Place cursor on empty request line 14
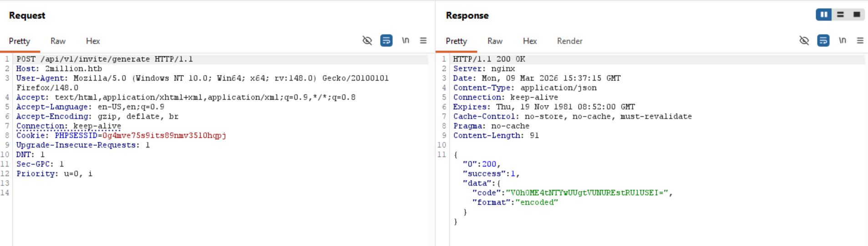Screen dimensions: 868x246 coord(222,193)
